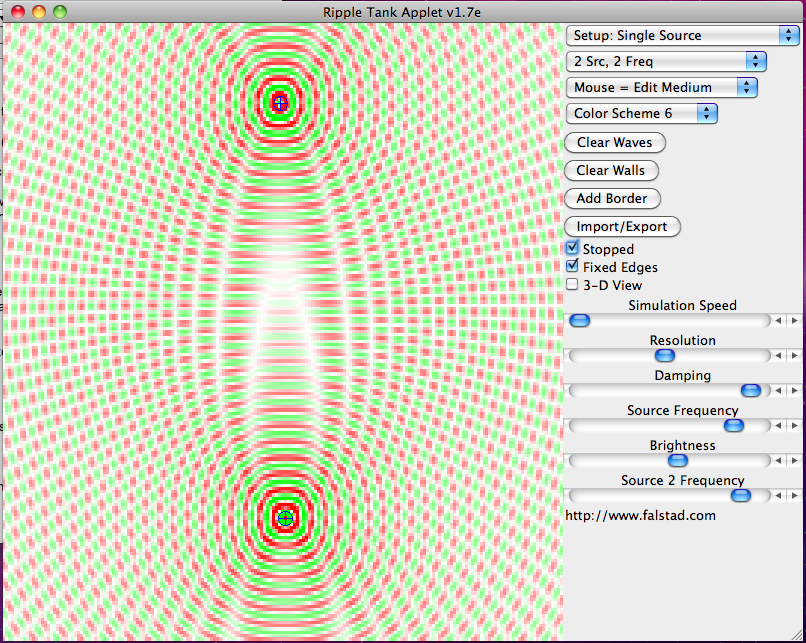Click the Clear Walls button
Screen dimensions: 806x643
point(611,171)
